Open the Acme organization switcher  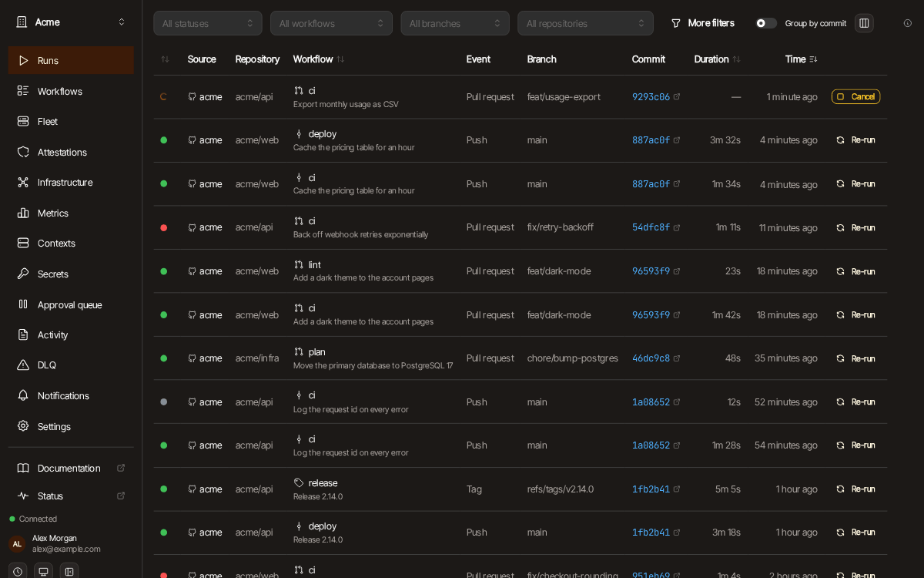point(71,22)
